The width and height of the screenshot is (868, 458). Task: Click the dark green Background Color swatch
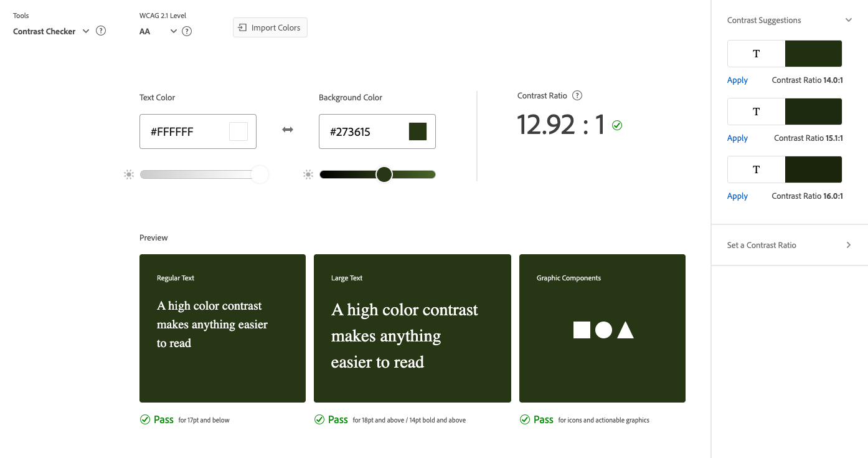418,131
